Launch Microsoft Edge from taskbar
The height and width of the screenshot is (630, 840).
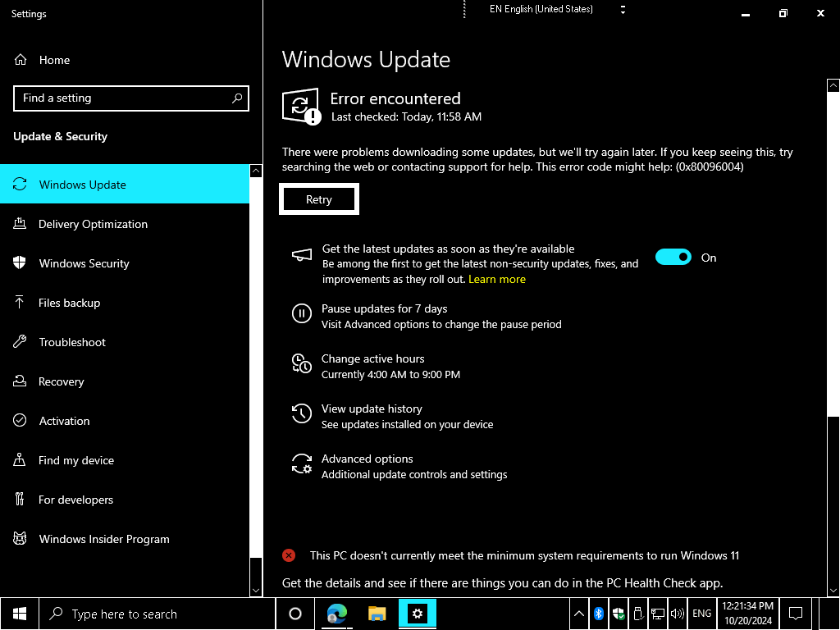[x=337, y=614]
